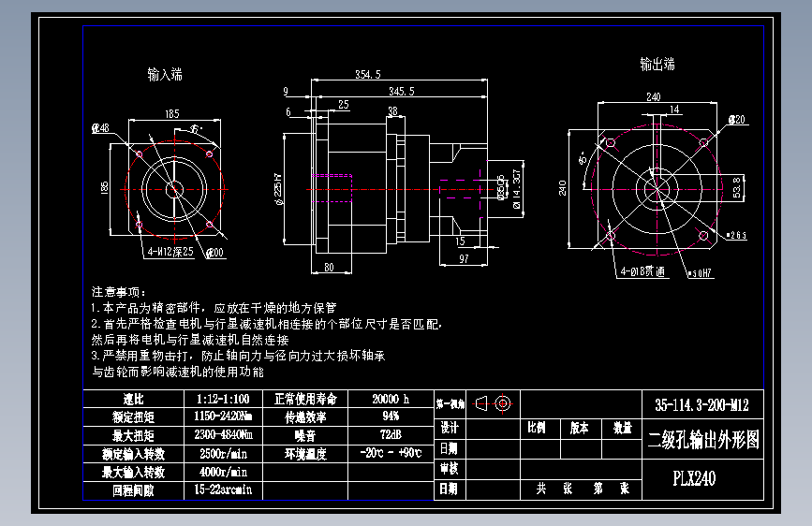Select the 354.5 overall length dimension
The height and width of the screenshot is (526, 812).
click(x=368, y=75)
